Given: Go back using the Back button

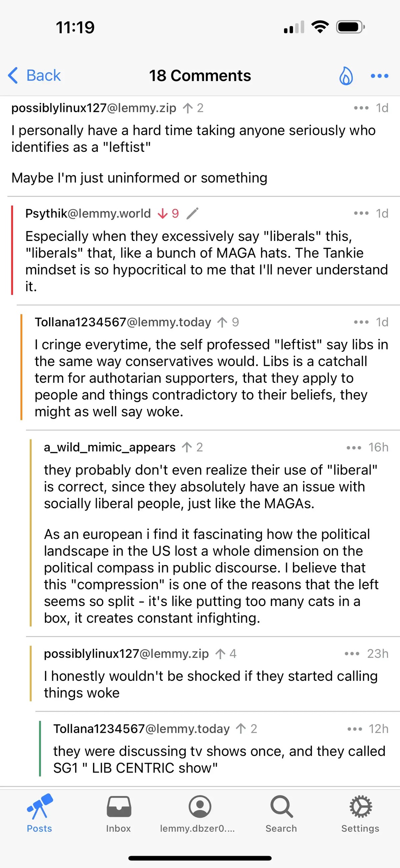Looking at the screenshot, I should click(x=34, y=75).
